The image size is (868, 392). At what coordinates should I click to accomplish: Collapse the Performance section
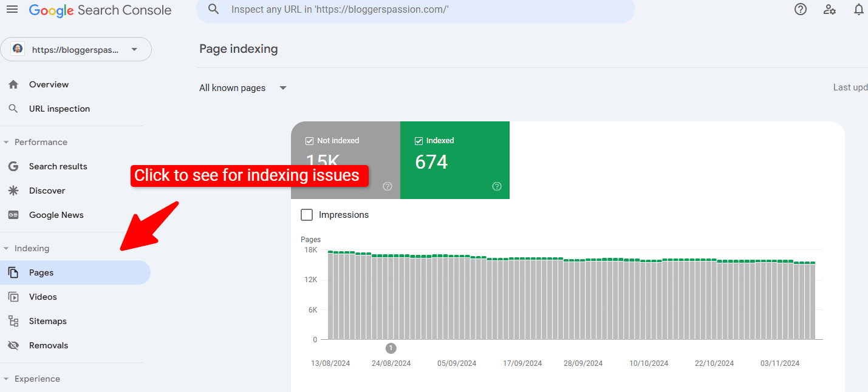(7, 142)
